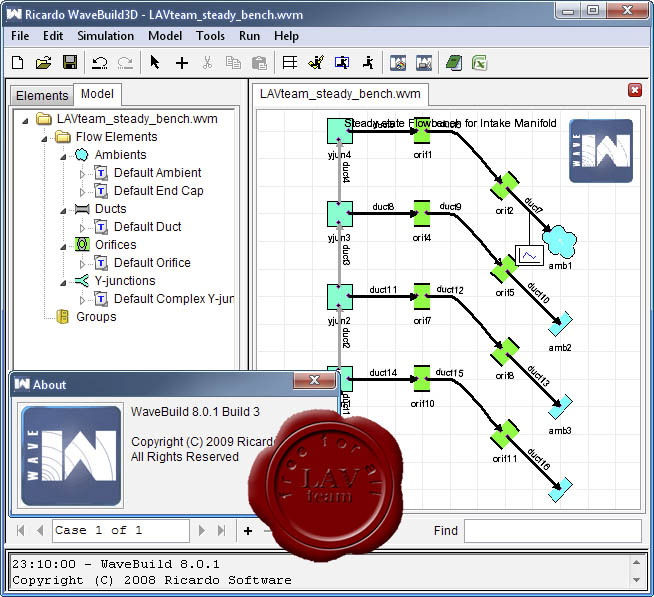
Task: Click the endcap element above amb2 label
Action: pos(560,324)
